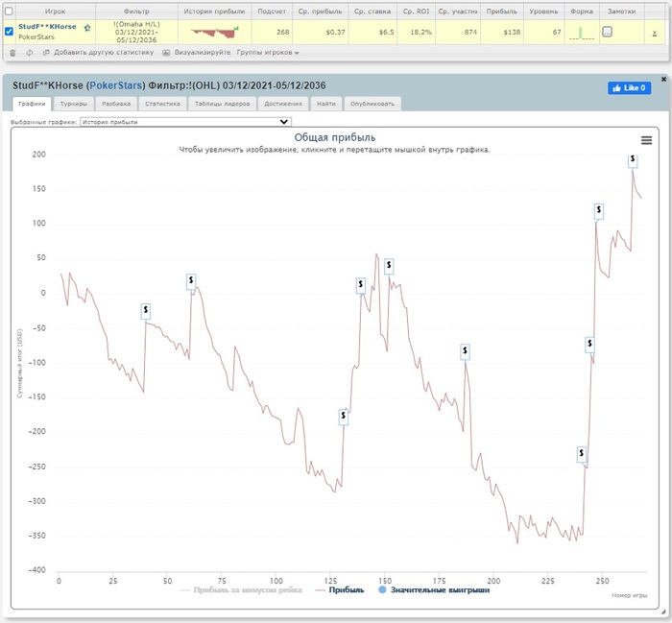Sort by the 'Ср. ставка' column header
The image size is (672, 623).
coord(372,12)
